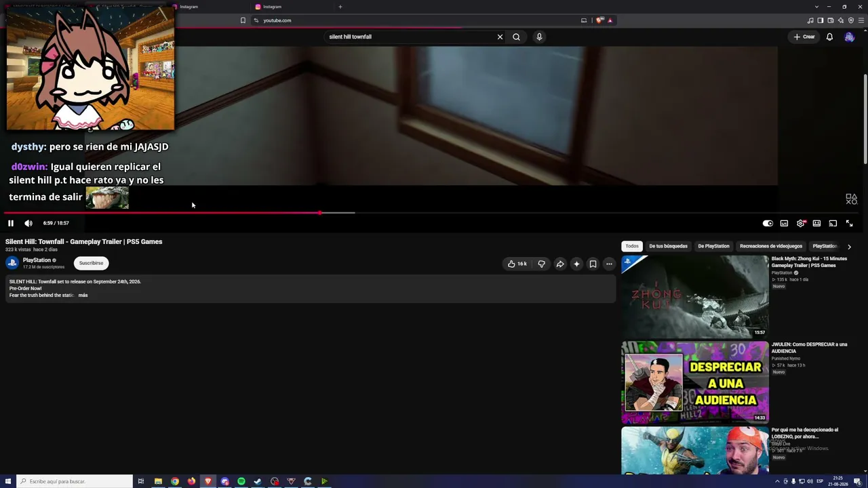Subscribe to the PlayStation channel

point(91,263)
